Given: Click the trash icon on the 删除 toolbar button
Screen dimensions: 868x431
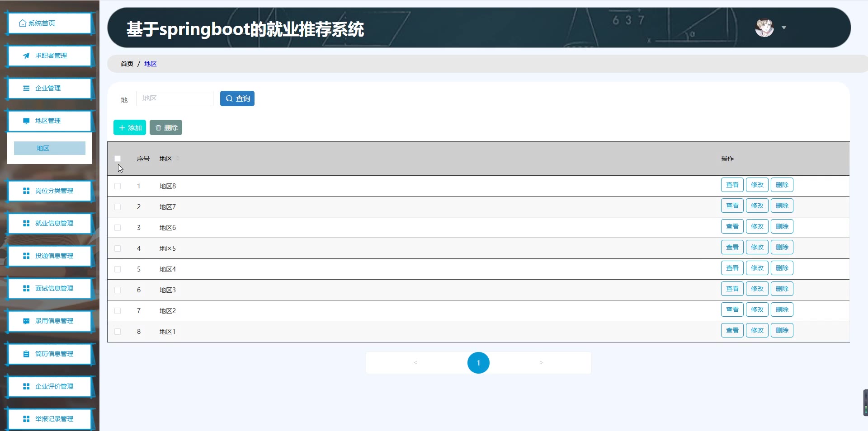Looking at the screenshot, I should coord(158,128).
